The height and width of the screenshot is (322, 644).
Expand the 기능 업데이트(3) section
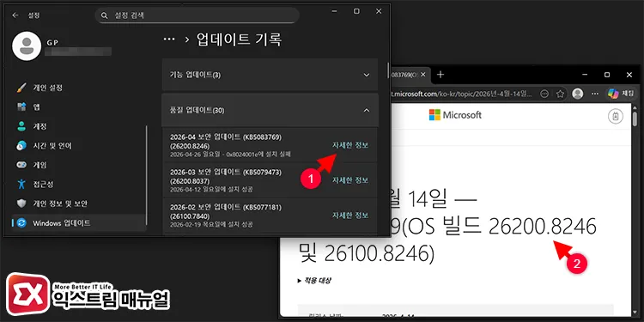pyautogui.click(x=270, y=75)
